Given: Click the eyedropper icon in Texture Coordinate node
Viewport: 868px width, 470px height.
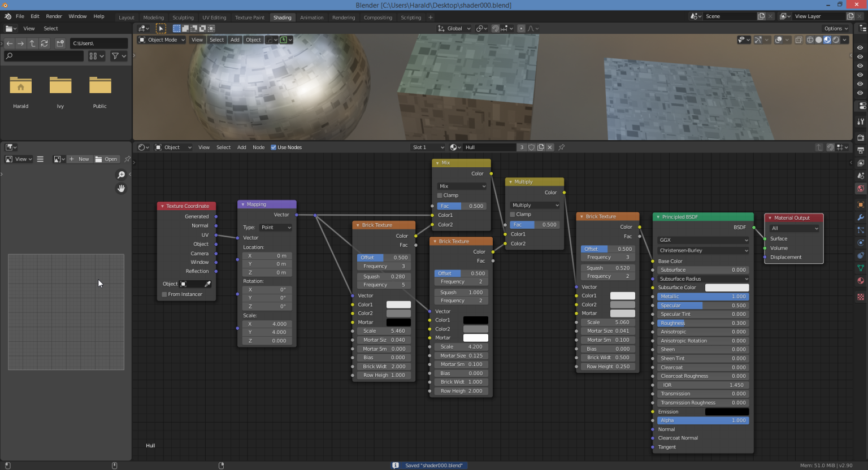Looking at the screenshot, I should pos(207,284).
